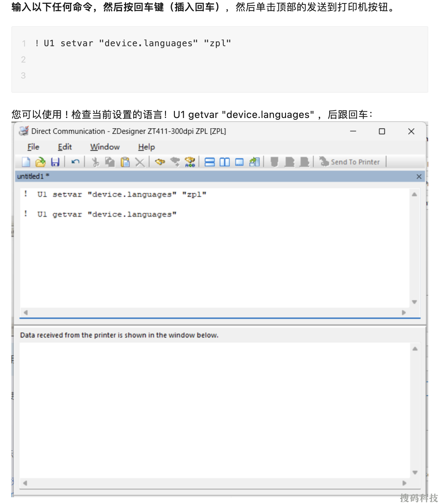This screenshot has width=439, height=504.
Task: Click the green arrow window icon
Action: (254, 162)
